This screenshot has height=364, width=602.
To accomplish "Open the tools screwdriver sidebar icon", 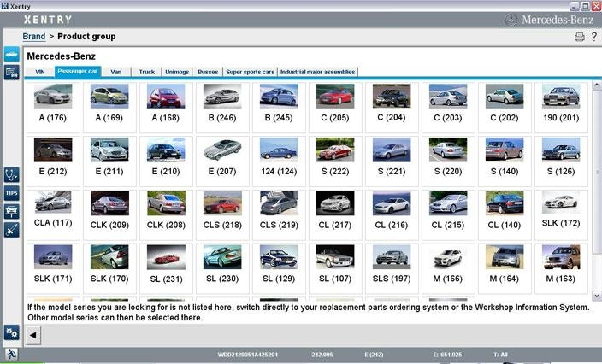I will click(11, 230).
